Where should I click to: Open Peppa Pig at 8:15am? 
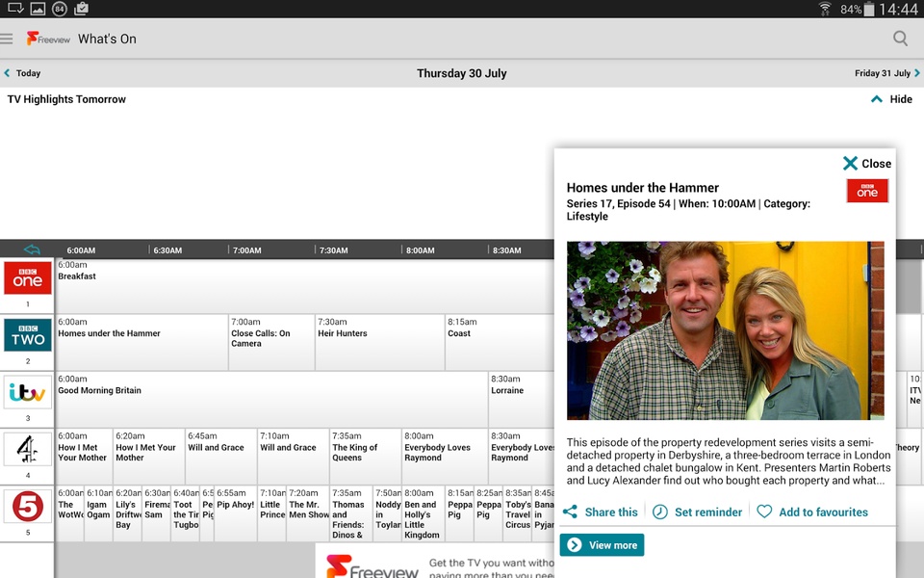point(460,513)
